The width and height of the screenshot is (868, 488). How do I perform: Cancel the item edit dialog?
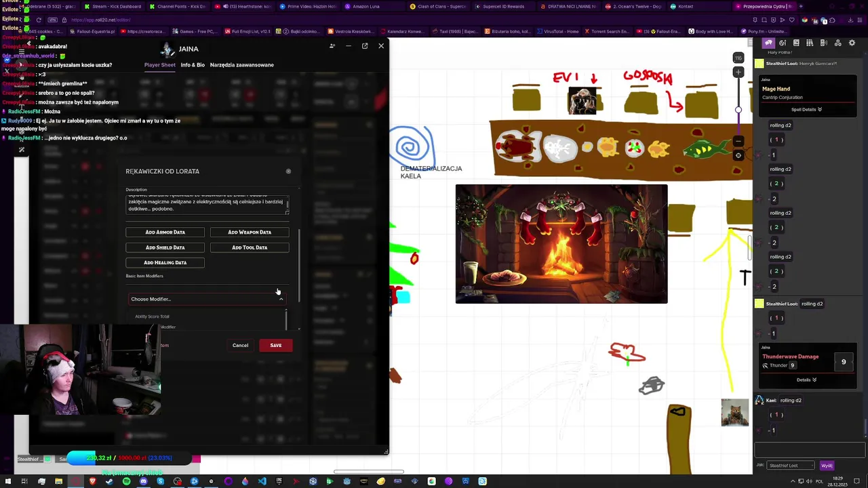click(240, 346)
